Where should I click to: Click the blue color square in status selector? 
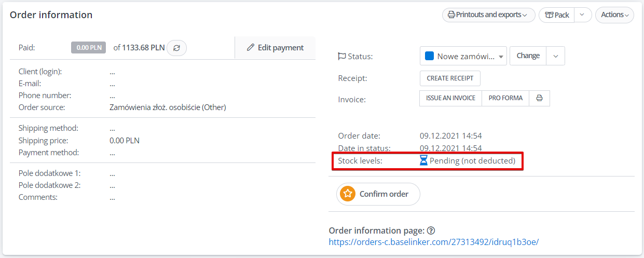429,56
